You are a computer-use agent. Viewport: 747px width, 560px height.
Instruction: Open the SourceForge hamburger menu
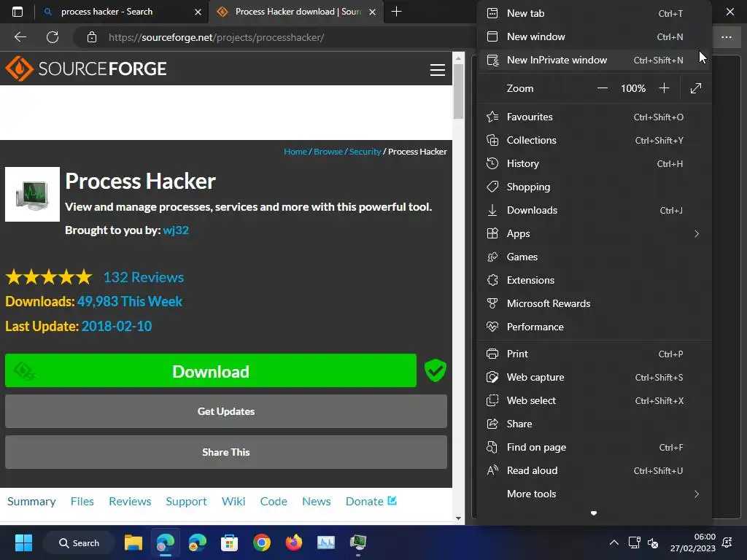coord(438,69)
